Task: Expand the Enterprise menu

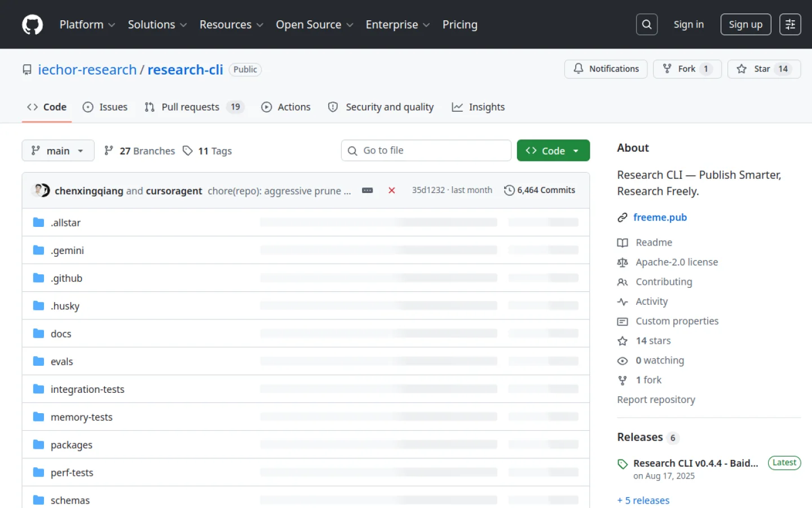Action: [398, 25]
